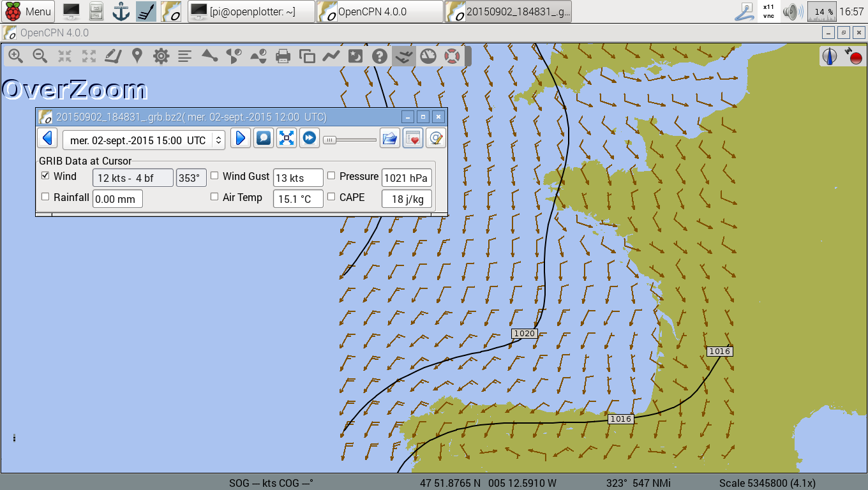Toggle the GRIB plugin toolbar icon

click(403, 56)
